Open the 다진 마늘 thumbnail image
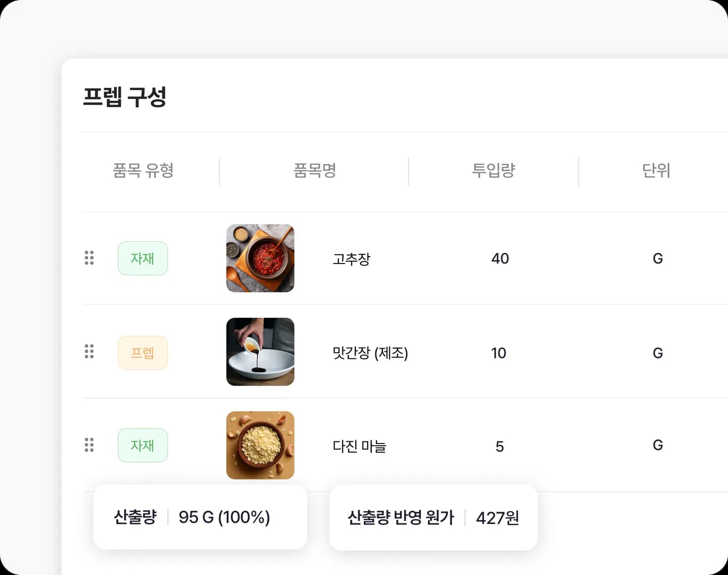 point(260,445)
